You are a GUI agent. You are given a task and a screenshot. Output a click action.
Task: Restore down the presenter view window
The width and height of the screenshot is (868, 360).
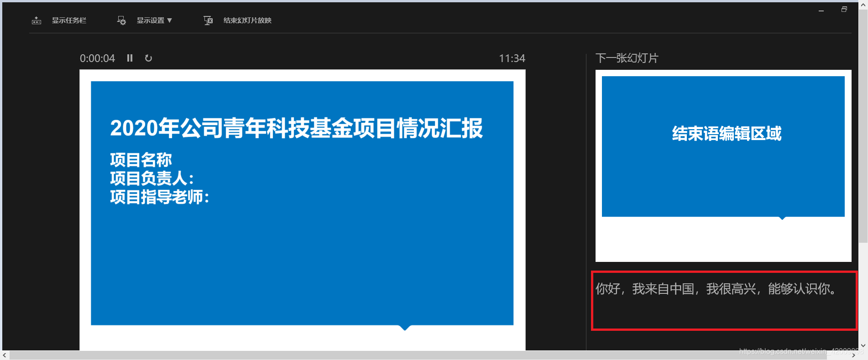pos(844,9)
